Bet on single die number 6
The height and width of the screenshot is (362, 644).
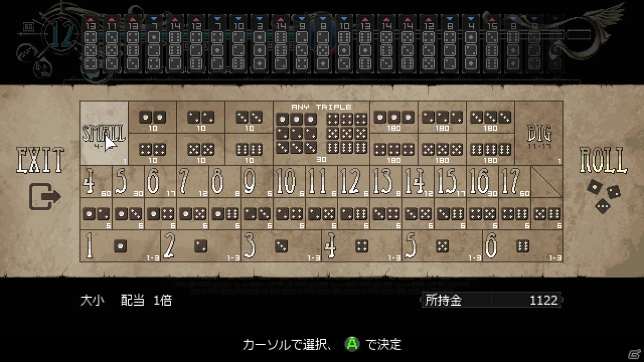click(523, 246)
